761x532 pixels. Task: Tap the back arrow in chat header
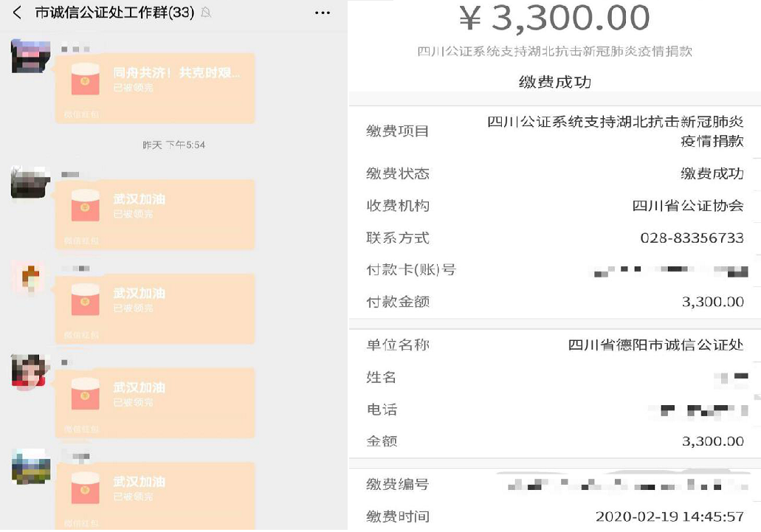point(18,13)
